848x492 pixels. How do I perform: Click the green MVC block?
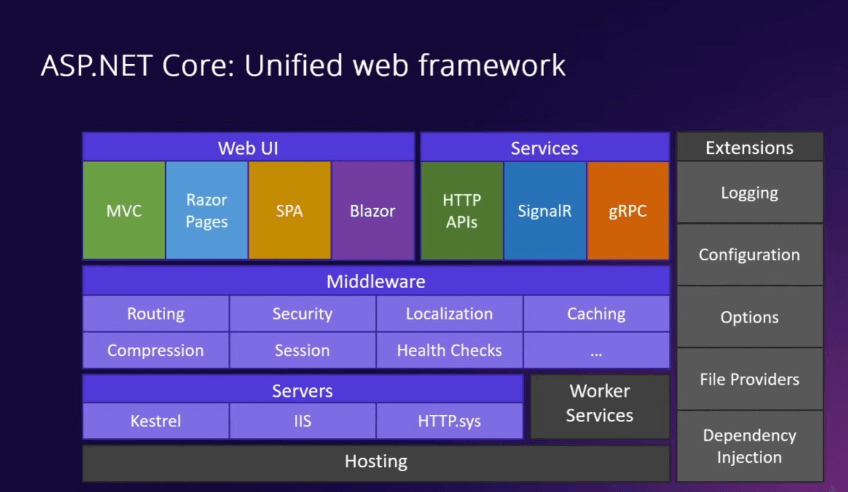click(x=124, y=211)
